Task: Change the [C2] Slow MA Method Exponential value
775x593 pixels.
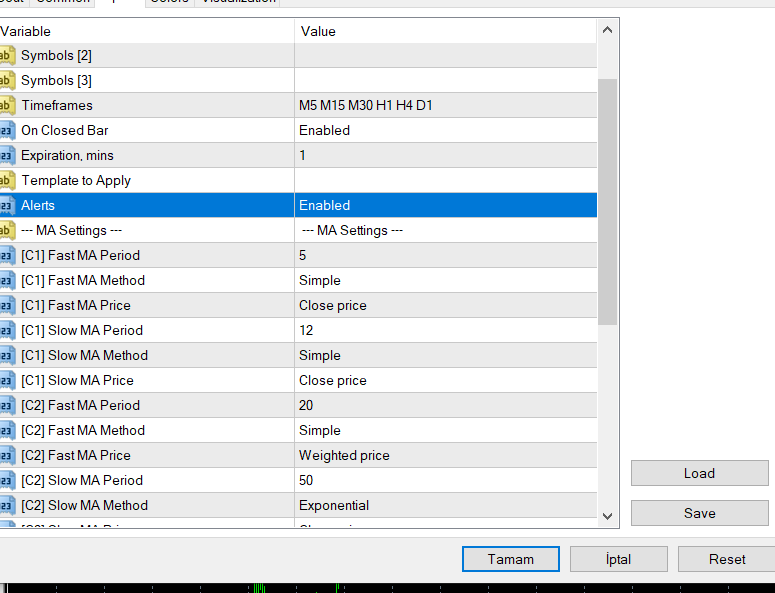Action: click(445, 505)
